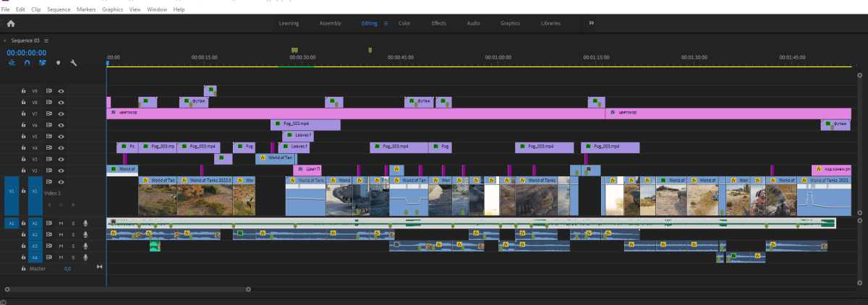Switch to the Color workspace tab
Screen dimensions: 868x305
pyautogui.click(x=404, y=23)
